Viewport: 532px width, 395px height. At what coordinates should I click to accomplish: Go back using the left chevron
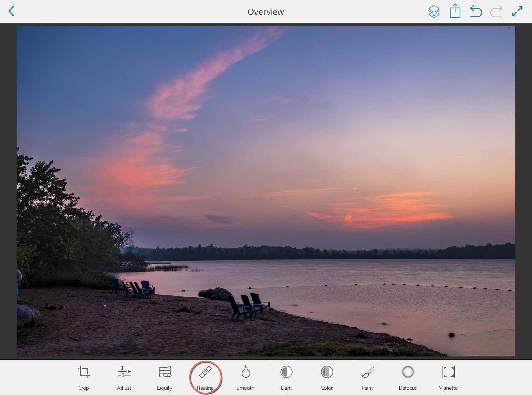(11, 11)
